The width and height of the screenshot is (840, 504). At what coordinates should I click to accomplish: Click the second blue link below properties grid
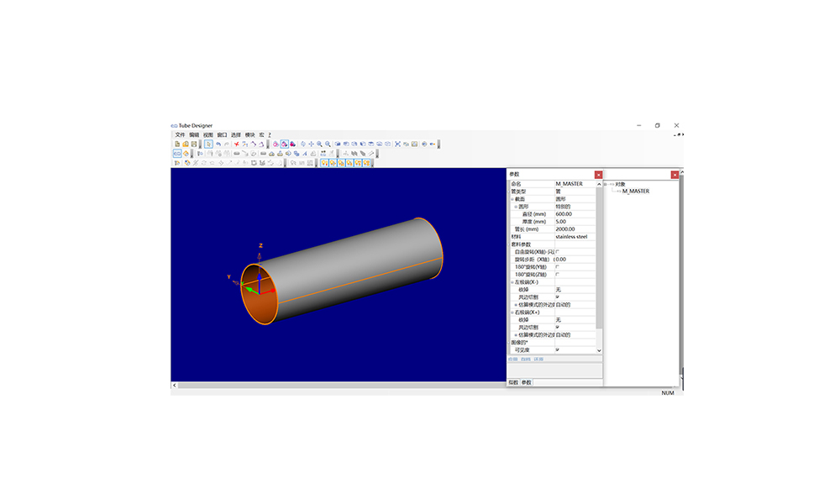(x=526, y=360)
